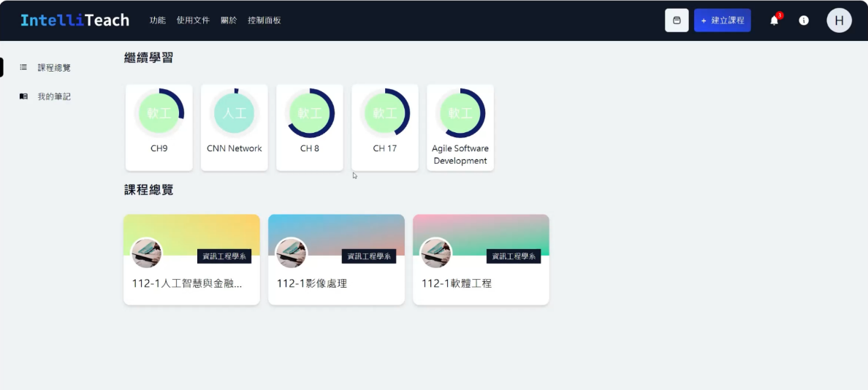Image resolution: width=868 pixels, height=390 pixels.
Task: Click the 建立課程 button
Action: (723, 20)
